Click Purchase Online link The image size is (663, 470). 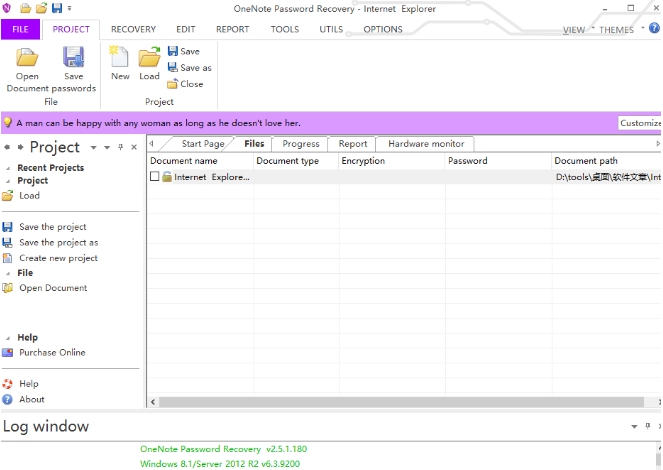pyautogui.click(x=52, y=352)
